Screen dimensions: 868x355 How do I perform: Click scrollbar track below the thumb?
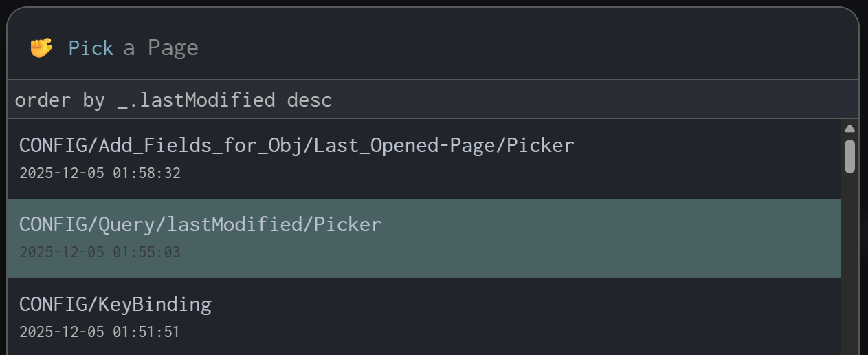pos(849,275)
